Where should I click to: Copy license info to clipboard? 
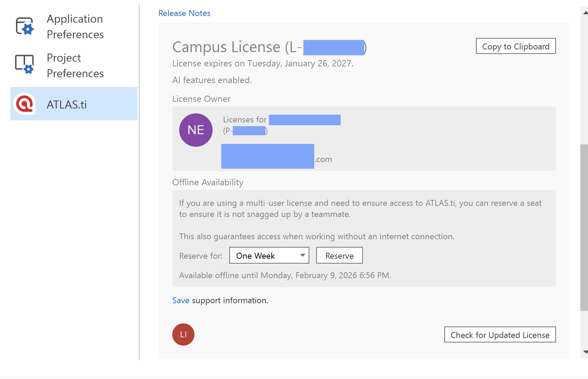tap(516, 46)
